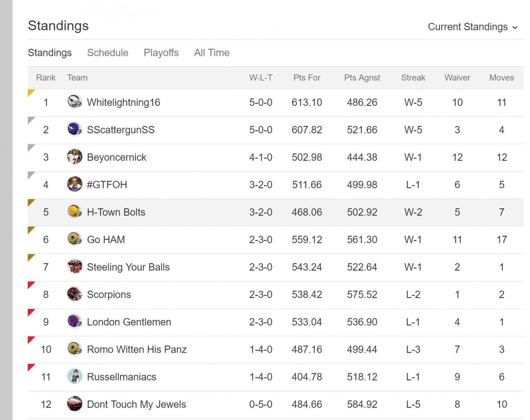530x420 pixels.
Task: Select the All Time tab
Action: (212, 53)
